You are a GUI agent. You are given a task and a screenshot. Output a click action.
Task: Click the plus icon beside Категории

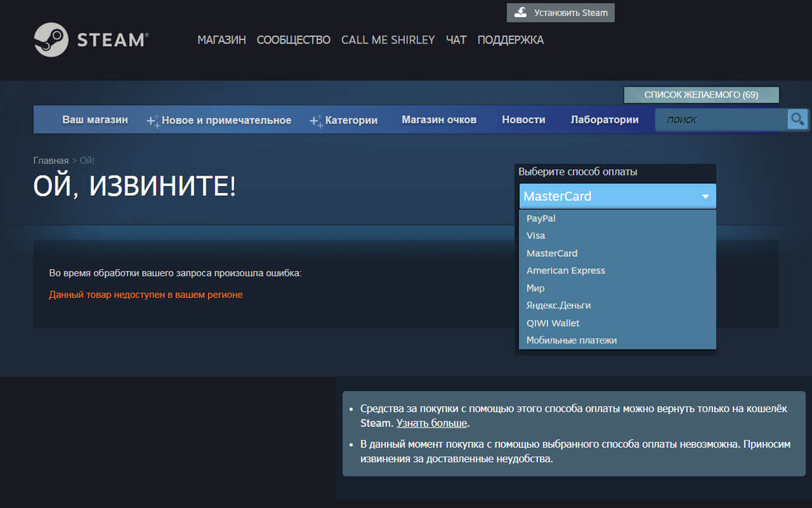point(313,119)
